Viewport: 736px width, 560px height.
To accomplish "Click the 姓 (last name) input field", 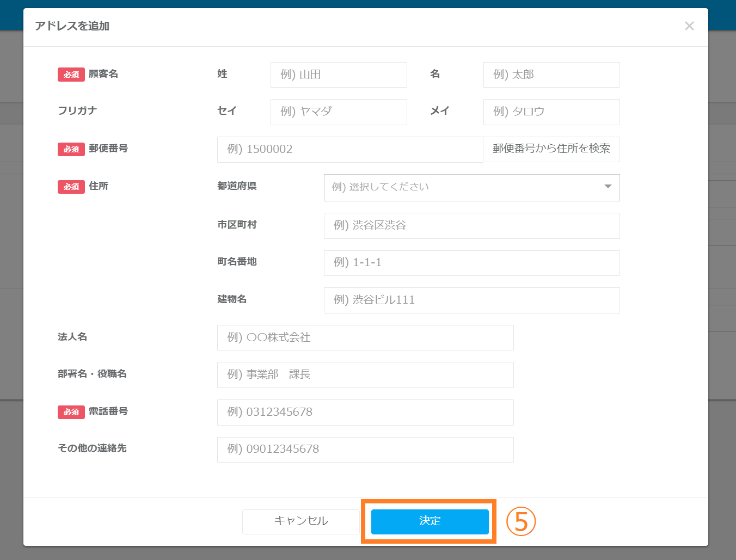I will tap(339, 75).
